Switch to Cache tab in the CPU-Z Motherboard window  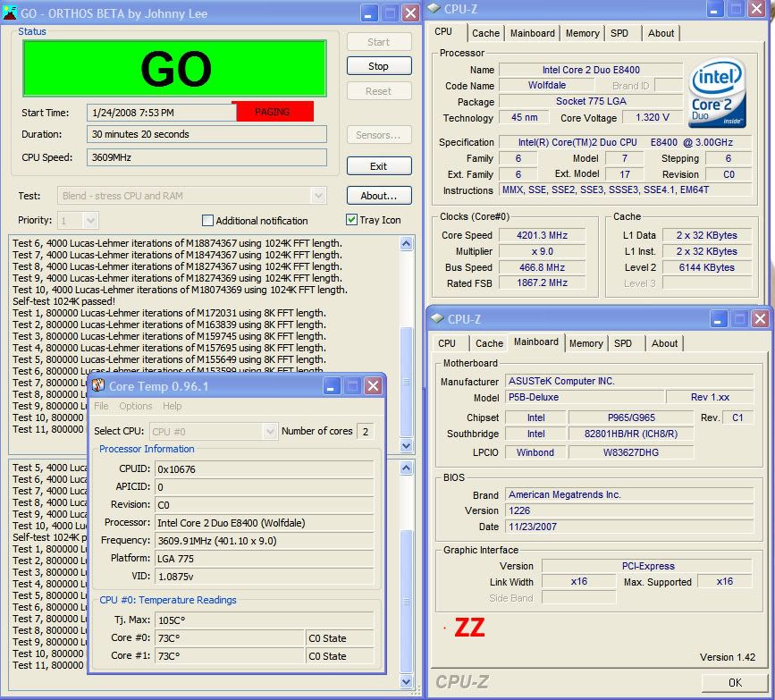(489, 343)
